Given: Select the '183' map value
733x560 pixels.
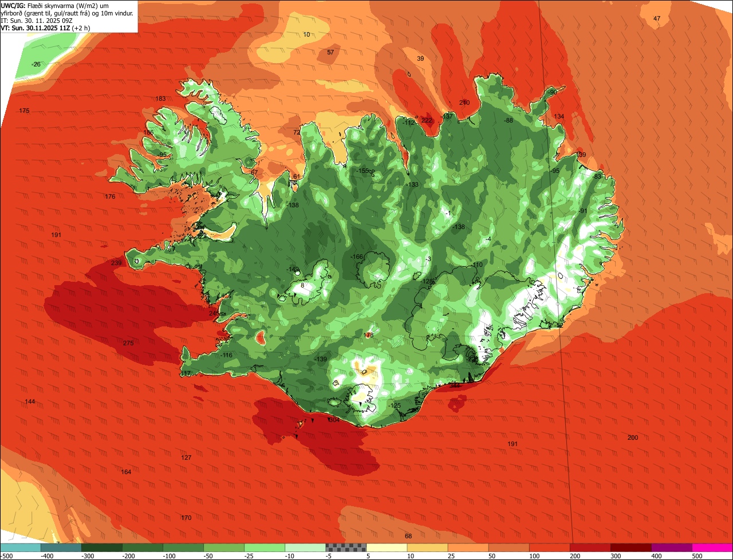Looking at the screenshot, I should [160, 98].
